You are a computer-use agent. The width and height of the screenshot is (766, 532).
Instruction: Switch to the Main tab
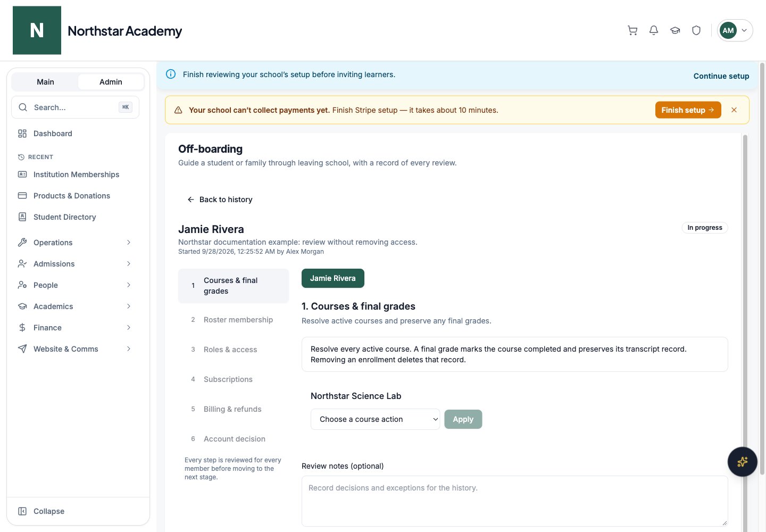pos(45,82)
